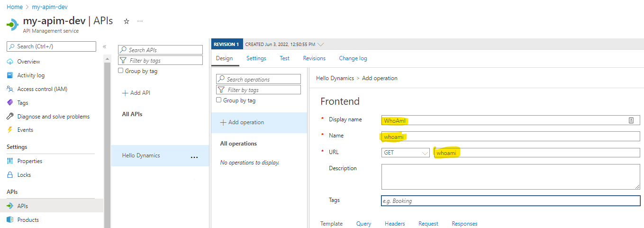Click the Overview icon in sidebar
The image size is (644, 228).
click(10, 62)
